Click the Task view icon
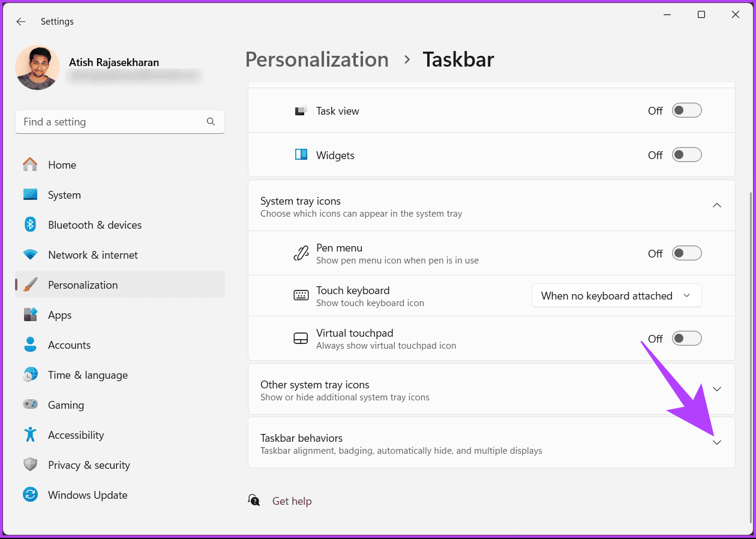Viewport: 756px width, 539px height. click(x=301, y=110)
